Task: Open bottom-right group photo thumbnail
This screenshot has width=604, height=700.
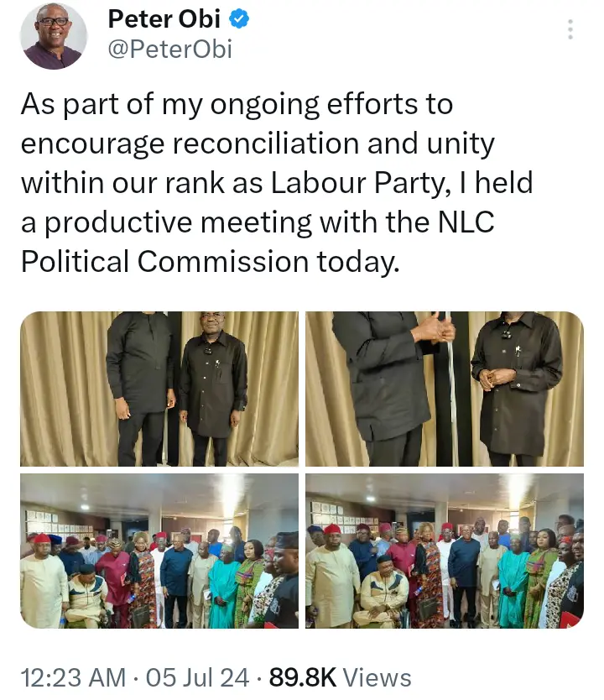Action: [445, 551]
